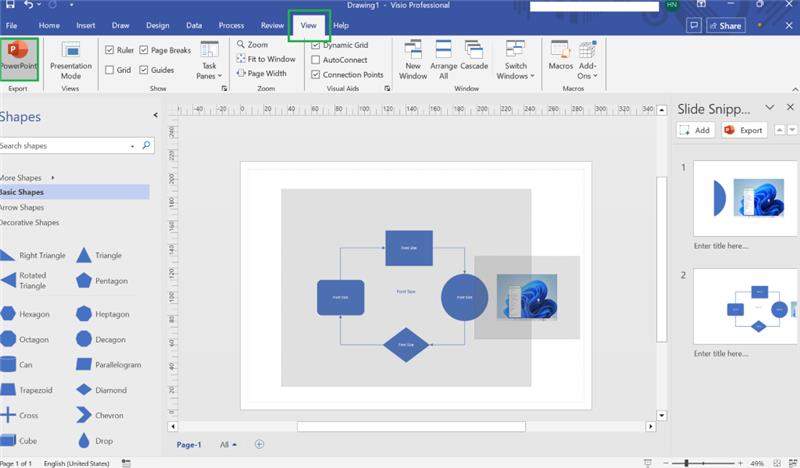
Task: Click the canvas horizontal scrollbar
Action: click(411, 426)
